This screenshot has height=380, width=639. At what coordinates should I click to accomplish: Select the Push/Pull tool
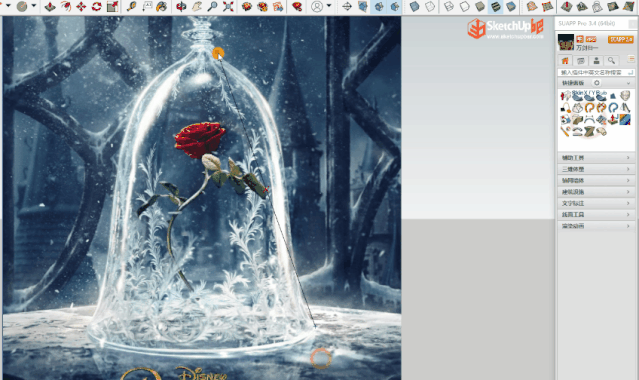pyautogui.click(x=50, y=7)
